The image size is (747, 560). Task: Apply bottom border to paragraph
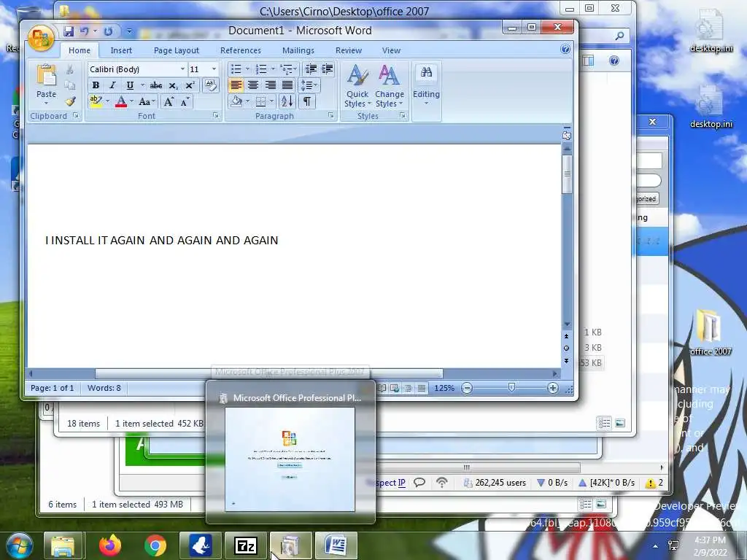click(260, 101)
